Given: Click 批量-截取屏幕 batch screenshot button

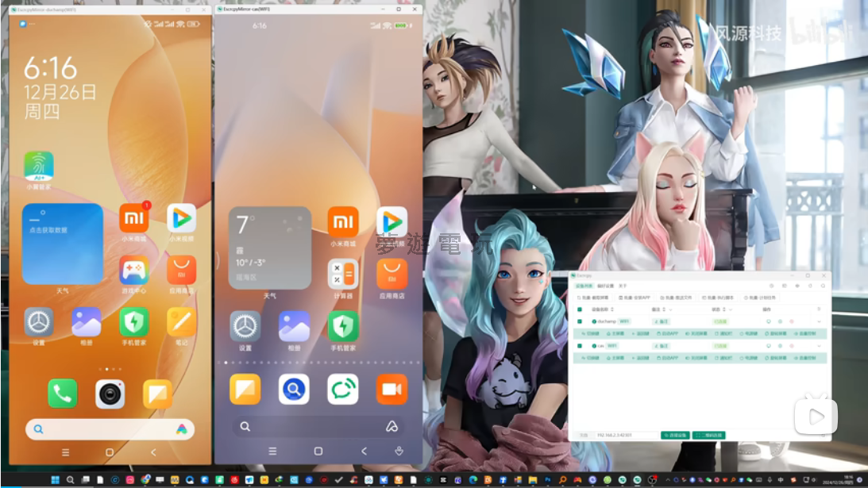Looking at the screenshot, I should point(593,298).
